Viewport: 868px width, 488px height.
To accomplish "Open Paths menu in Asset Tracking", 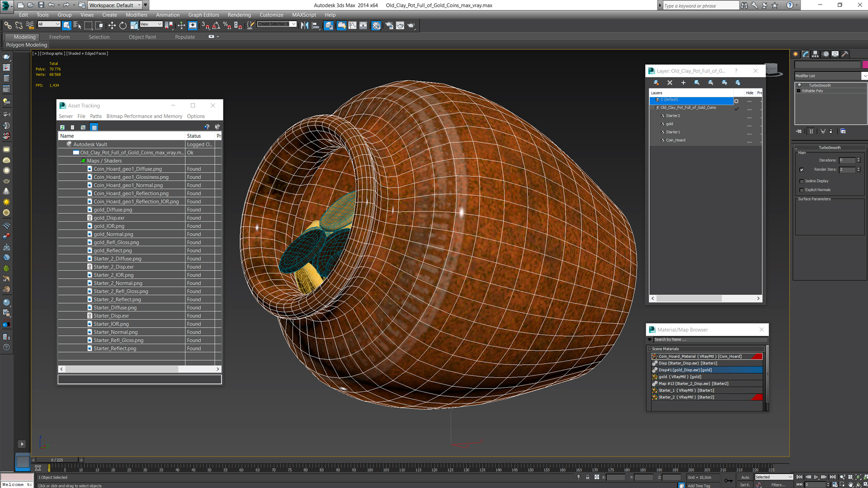I will tap(96, 116).
